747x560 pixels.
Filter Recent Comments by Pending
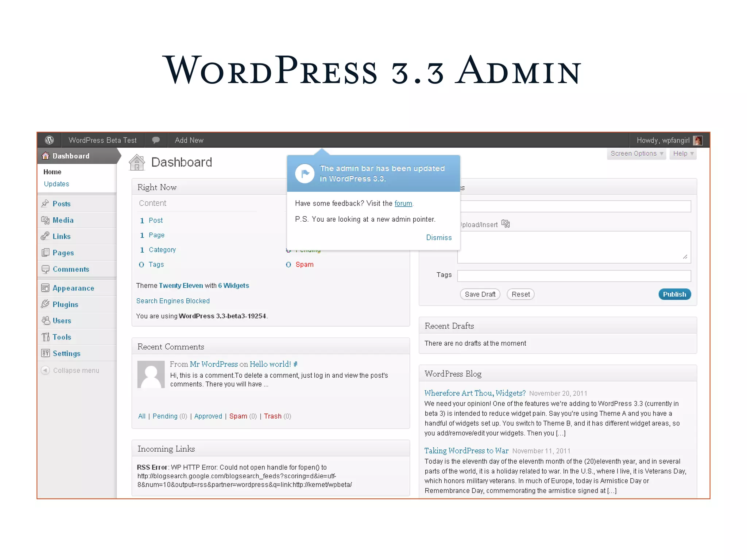click(165, 416)
